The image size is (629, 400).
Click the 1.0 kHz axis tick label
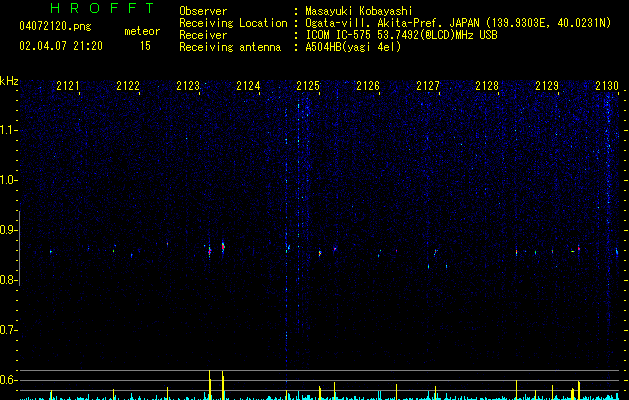(x=8, y=180)
